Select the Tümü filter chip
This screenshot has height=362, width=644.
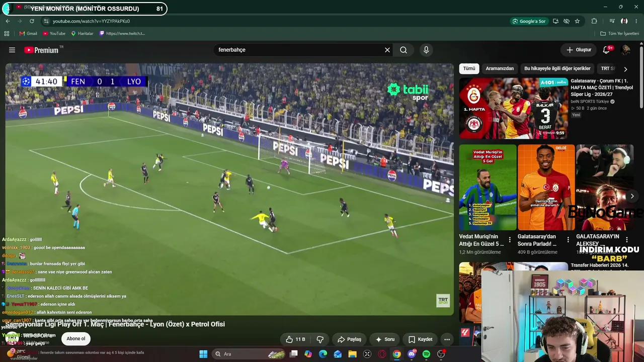pyautogui.click(x=469, y=68)
